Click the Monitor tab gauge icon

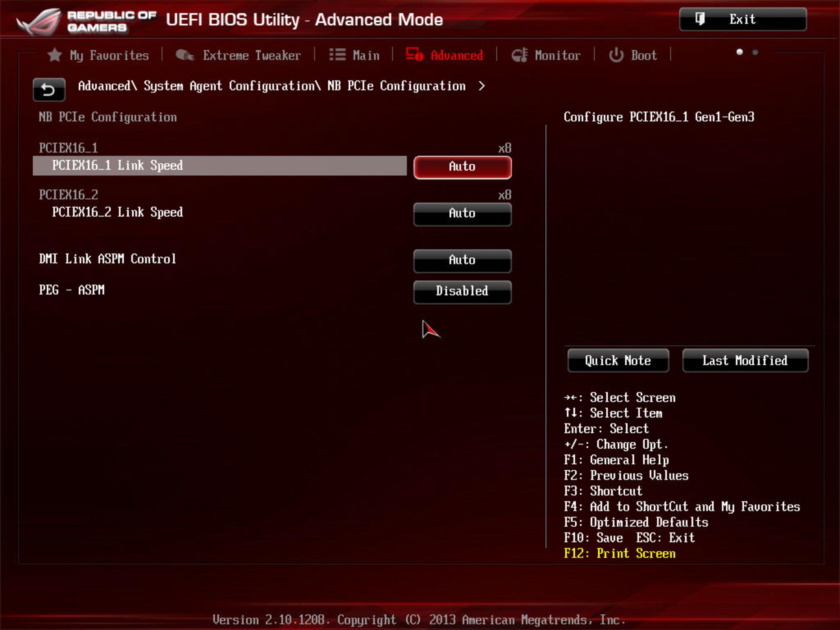520,55
